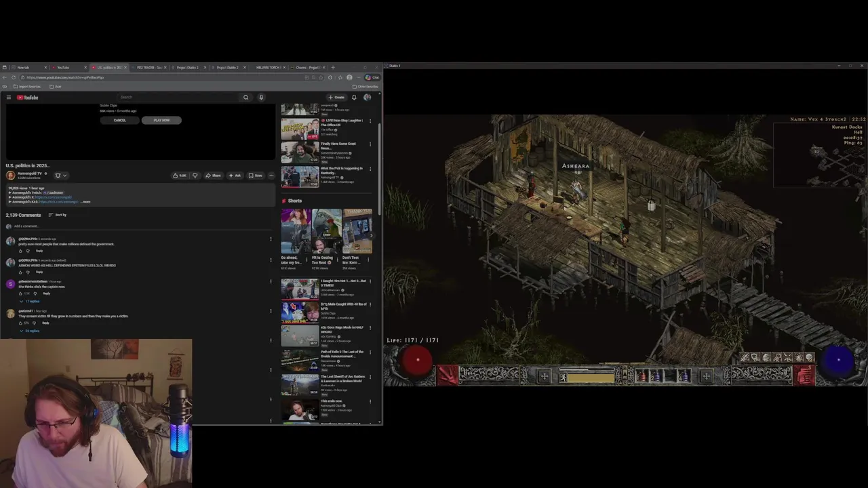Open Diablo right skill icon

(805, 375)
